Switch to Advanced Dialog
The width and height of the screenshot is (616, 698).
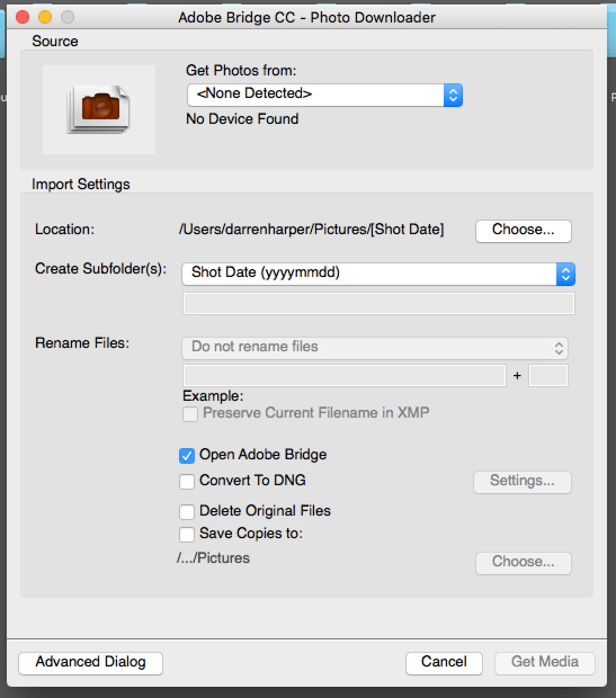tap(91, 663)
